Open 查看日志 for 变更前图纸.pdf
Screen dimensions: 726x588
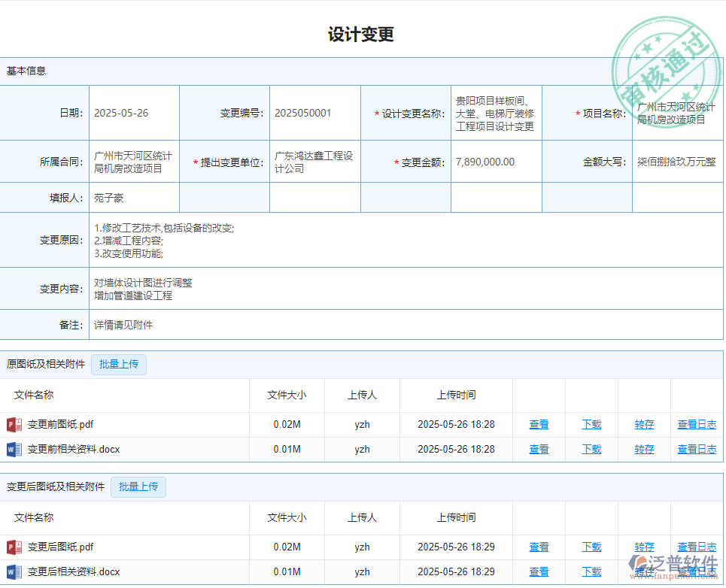[696, 423]
